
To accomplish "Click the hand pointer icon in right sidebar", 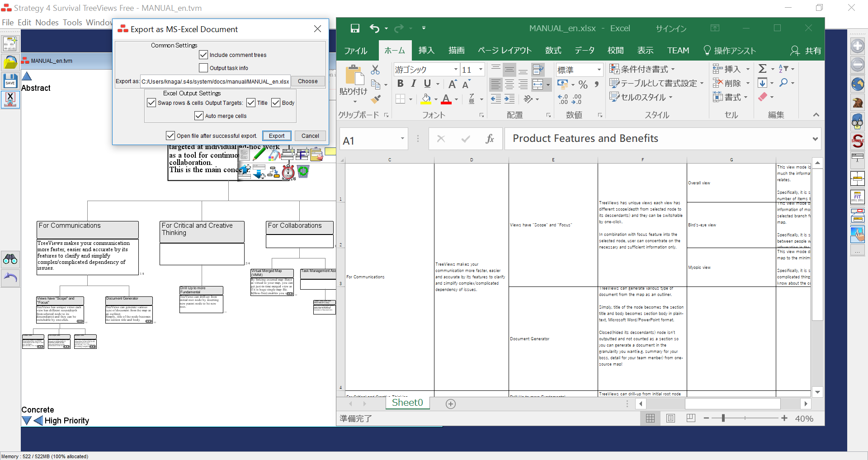I will coord(857,235).
